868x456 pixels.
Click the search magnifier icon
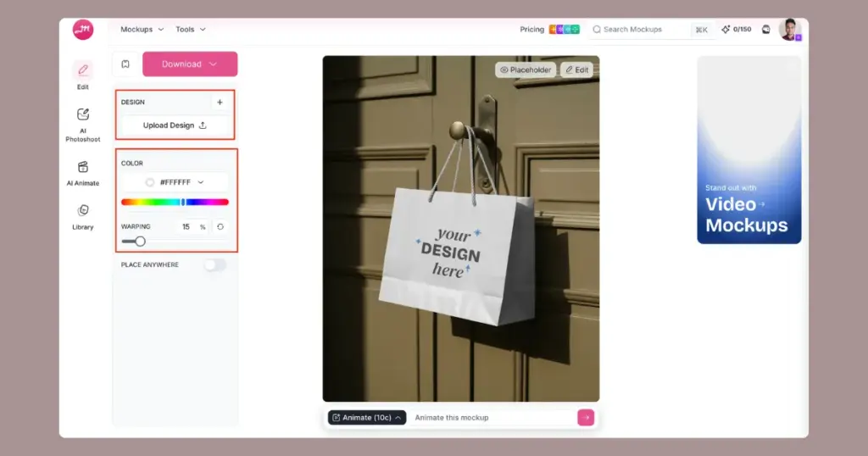coord(597,30)
